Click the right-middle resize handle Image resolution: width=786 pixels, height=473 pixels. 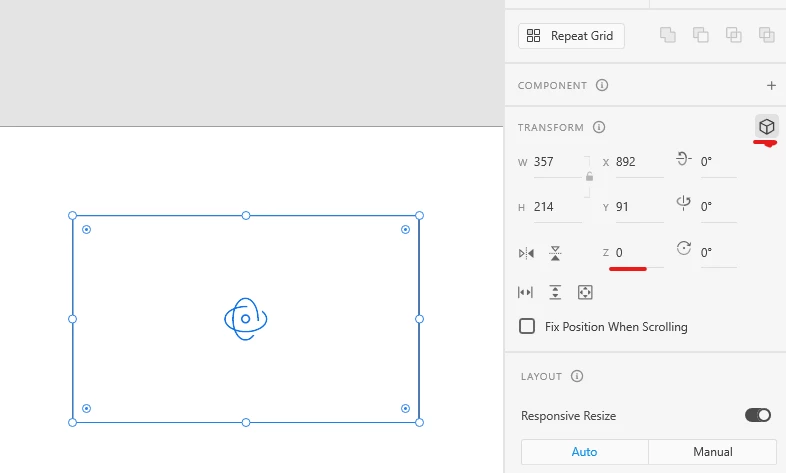click(420, 319)
